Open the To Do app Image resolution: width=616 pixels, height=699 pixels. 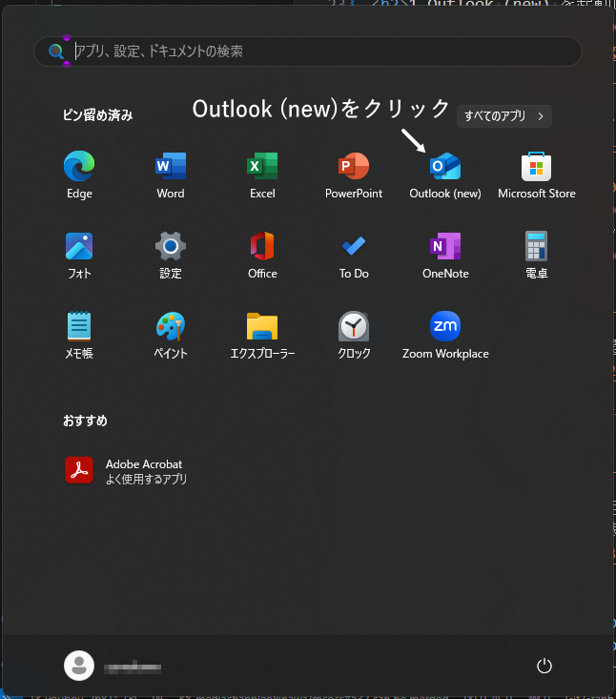(354, 256)
